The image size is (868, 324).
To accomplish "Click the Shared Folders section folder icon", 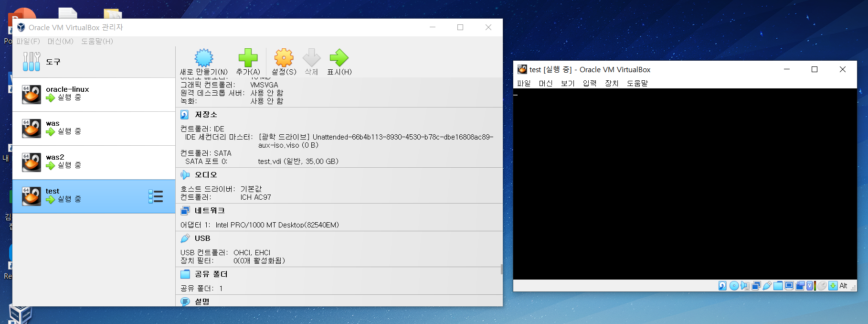I will 185,274.
